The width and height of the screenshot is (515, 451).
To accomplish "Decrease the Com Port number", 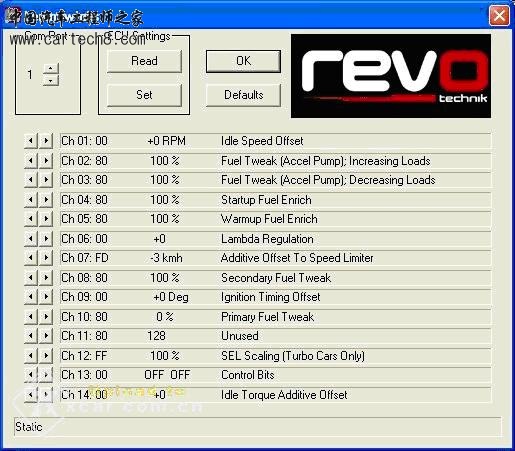I will 51,80.
